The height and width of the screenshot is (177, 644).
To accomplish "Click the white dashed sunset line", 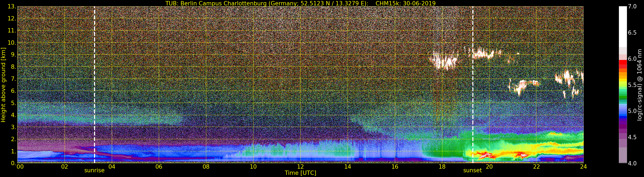I will point(473,85).
